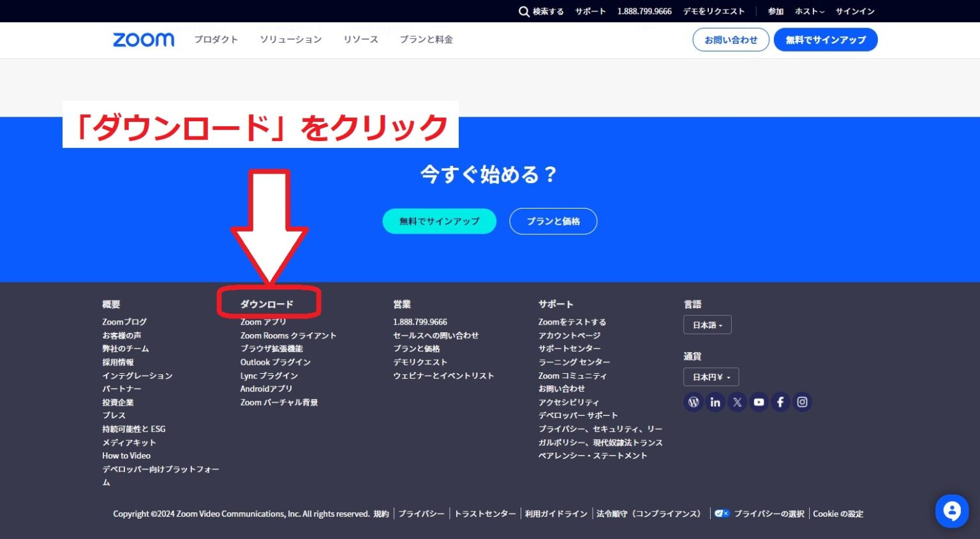Click the Zoom logo in the header
The width and height of the screenshot is (980, 539).
pos(143,39)
